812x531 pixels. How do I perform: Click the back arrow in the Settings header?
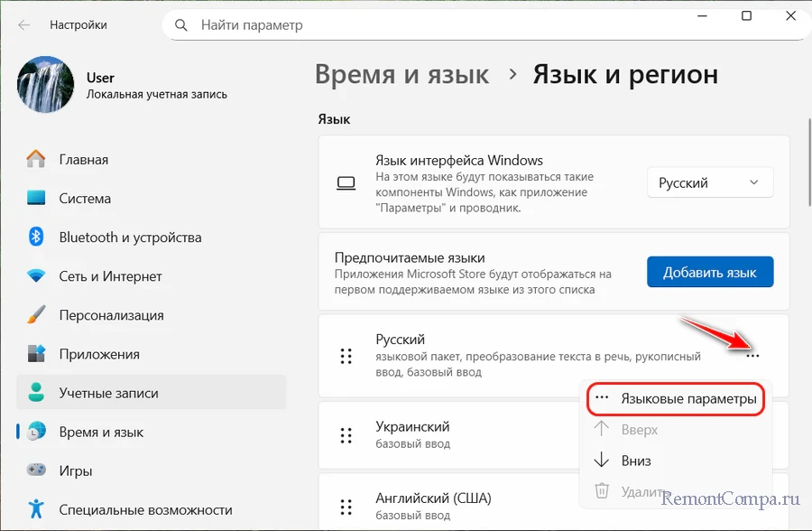click(24, 25)
